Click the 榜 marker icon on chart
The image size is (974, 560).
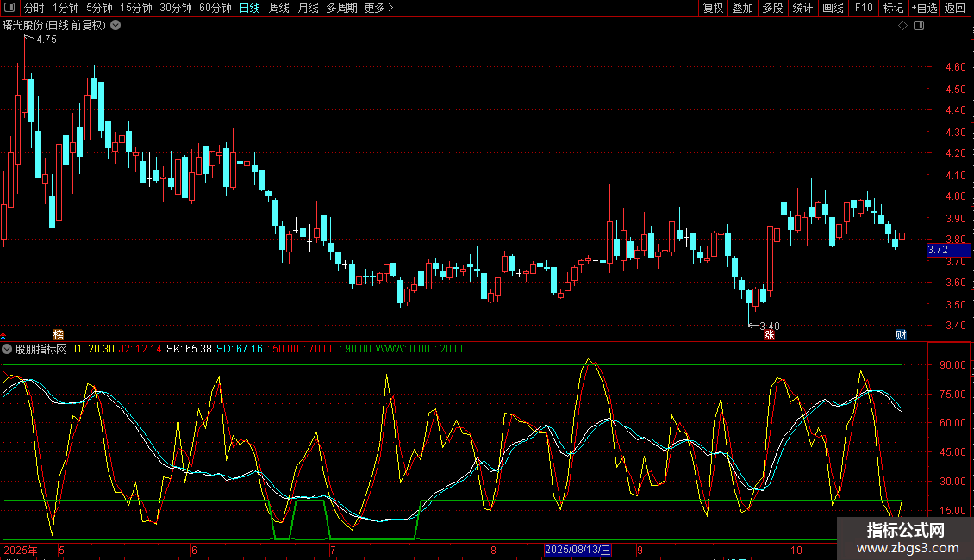coord(59,335)
